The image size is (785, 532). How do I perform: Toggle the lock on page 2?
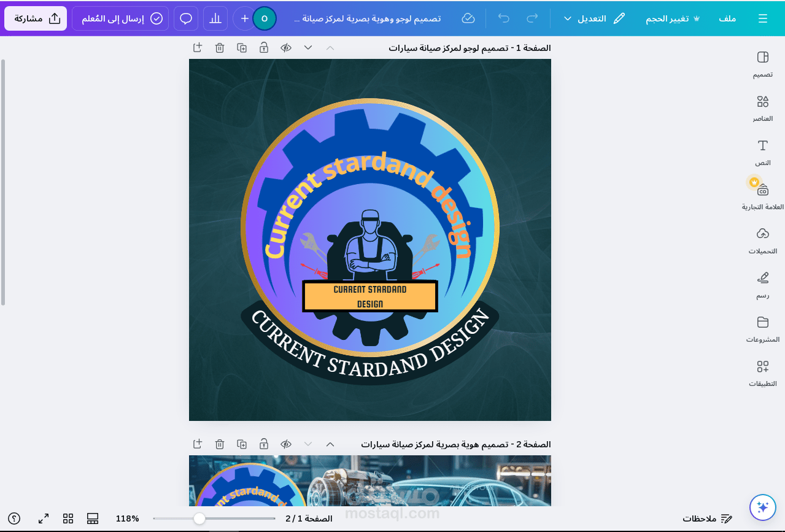(264, 444)
